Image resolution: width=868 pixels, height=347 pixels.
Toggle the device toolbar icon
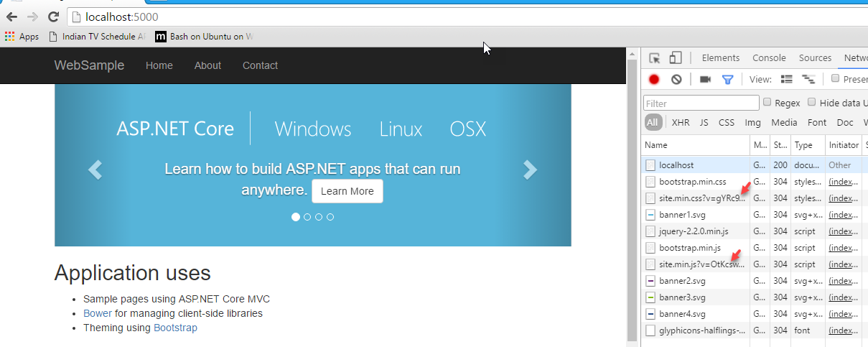point(675,58)
